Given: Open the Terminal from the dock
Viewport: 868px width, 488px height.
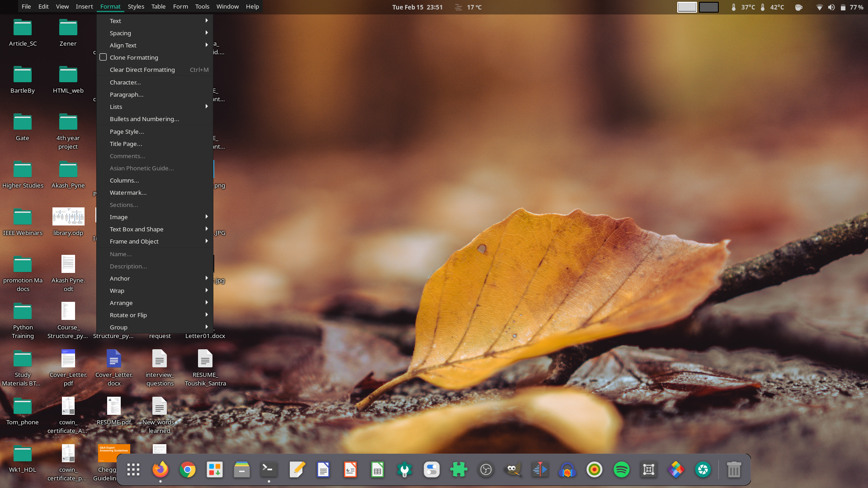Looking at the screenshot, I should click(x=269, y=470).
